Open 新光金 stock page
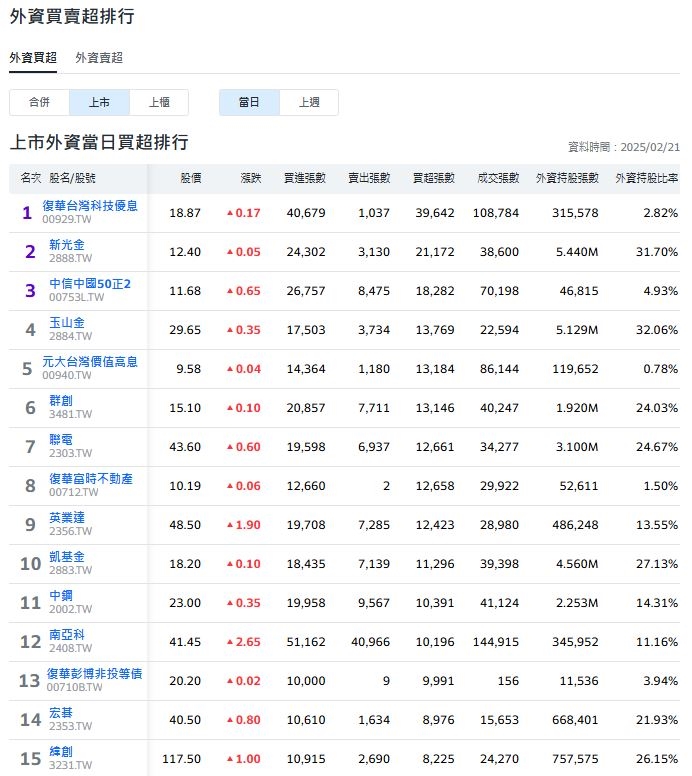 click(67, 244)
